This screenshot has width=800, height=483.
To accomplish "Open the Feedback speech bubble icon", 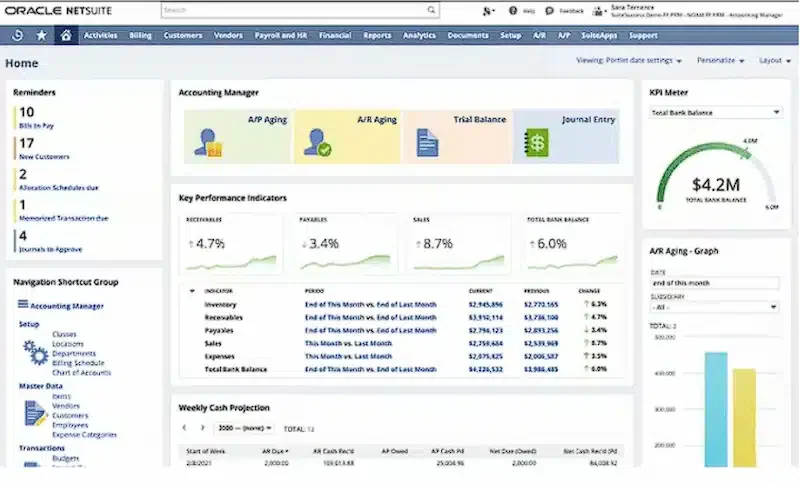I will click(549, 10).
